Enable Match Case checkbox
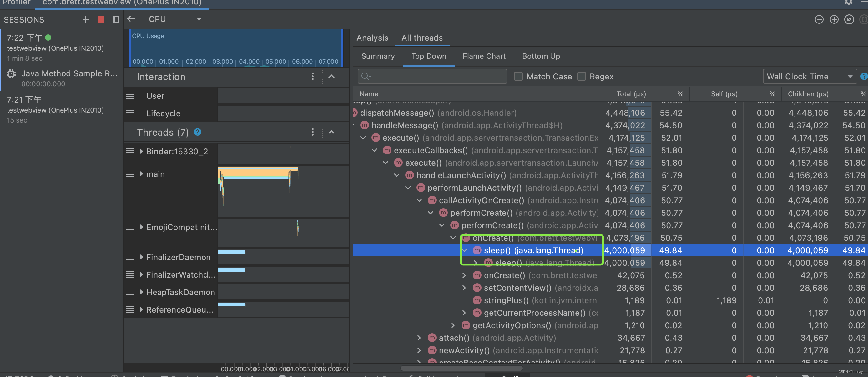The width and height of the screenshot is (868, 377). pos(518,77)
